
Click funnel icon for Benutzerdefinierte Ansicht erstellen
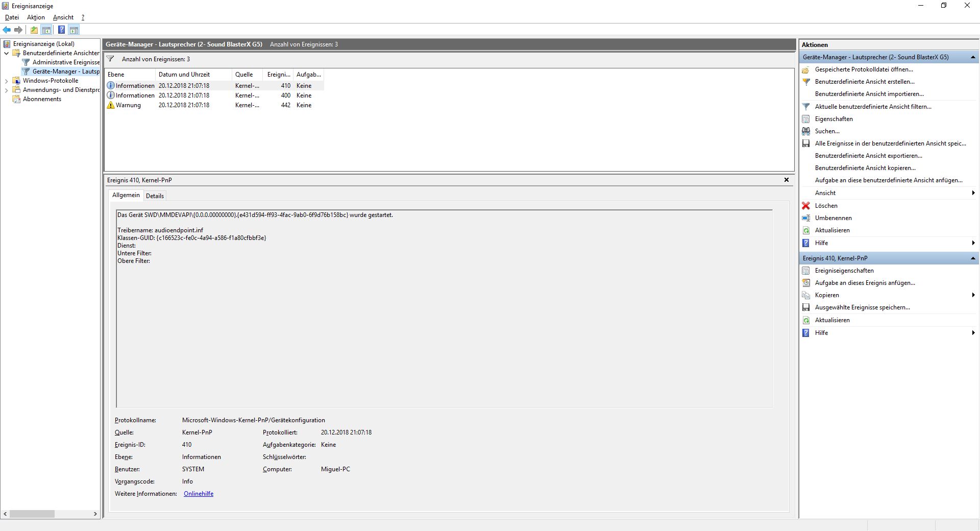[806, 82]
